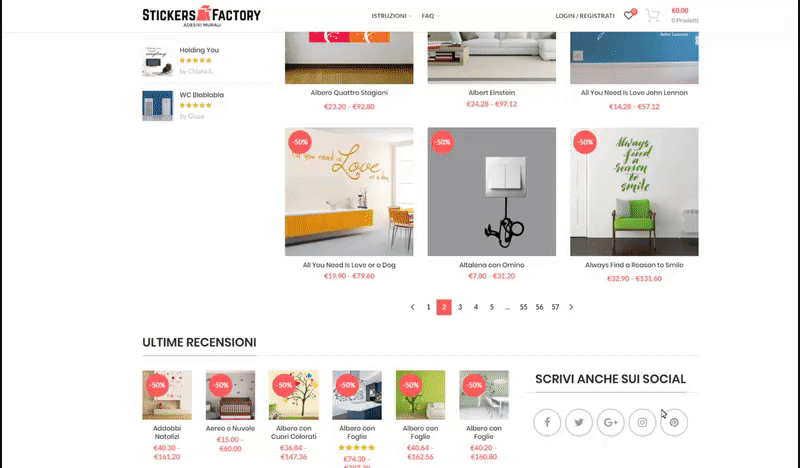
Task: Open the shopping cart icon
Action: coord(652,16)
